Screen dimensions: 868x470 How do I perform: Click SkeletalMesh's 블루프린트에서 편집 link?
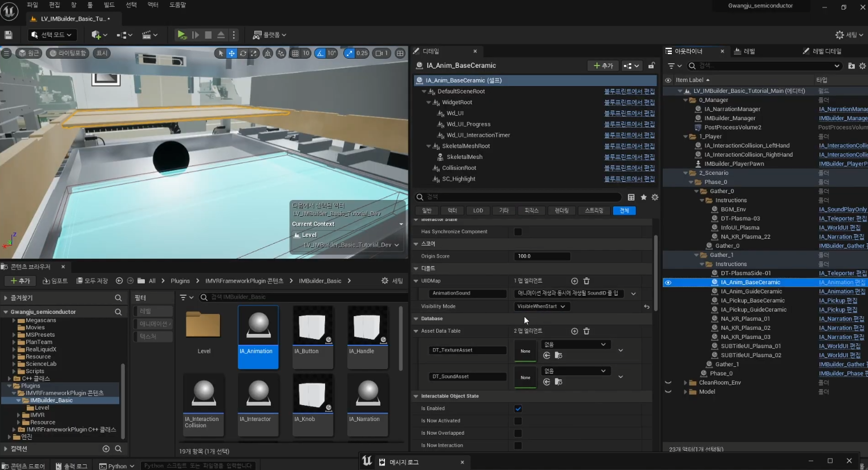[630, 157]
